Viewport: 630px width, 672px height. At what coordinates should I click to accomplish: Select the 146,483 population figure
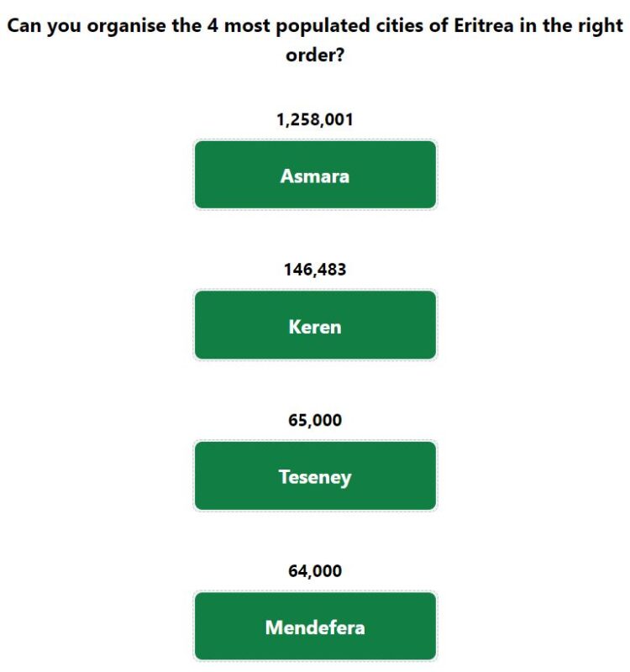[315, 270]
